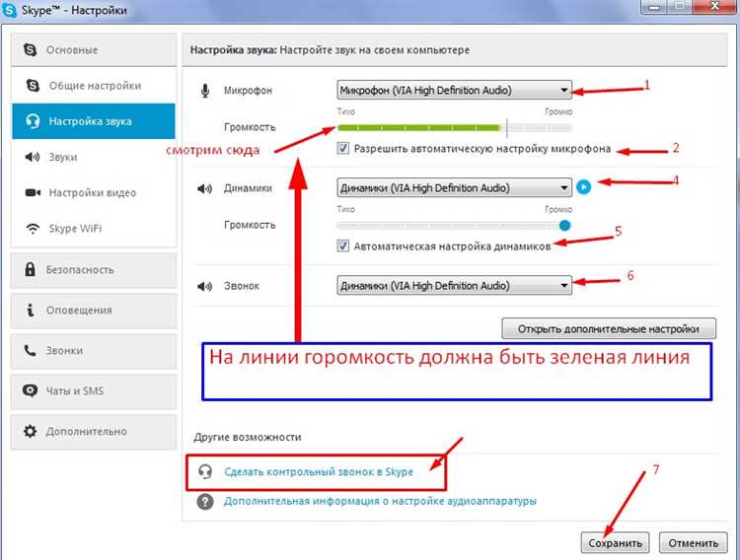Open the Звонки settings section
The height and width of the screenshot is (560, 740).
(x=94, y=351)
